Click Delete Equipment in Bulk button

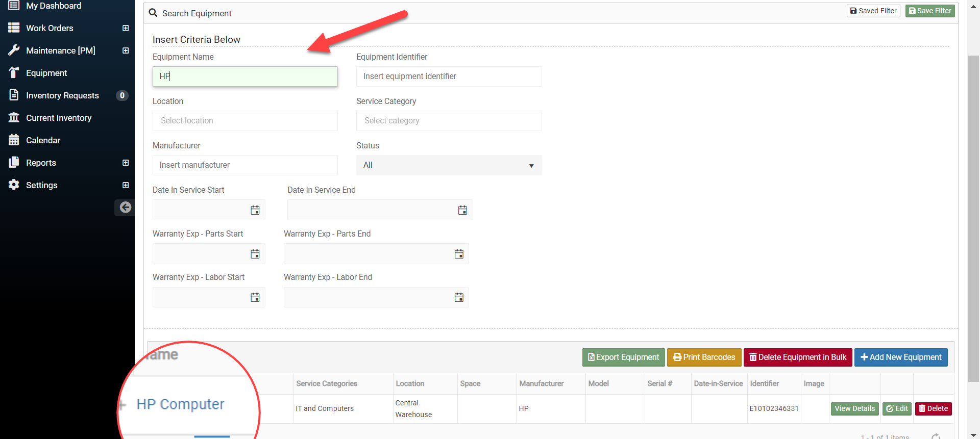(798, 357)
